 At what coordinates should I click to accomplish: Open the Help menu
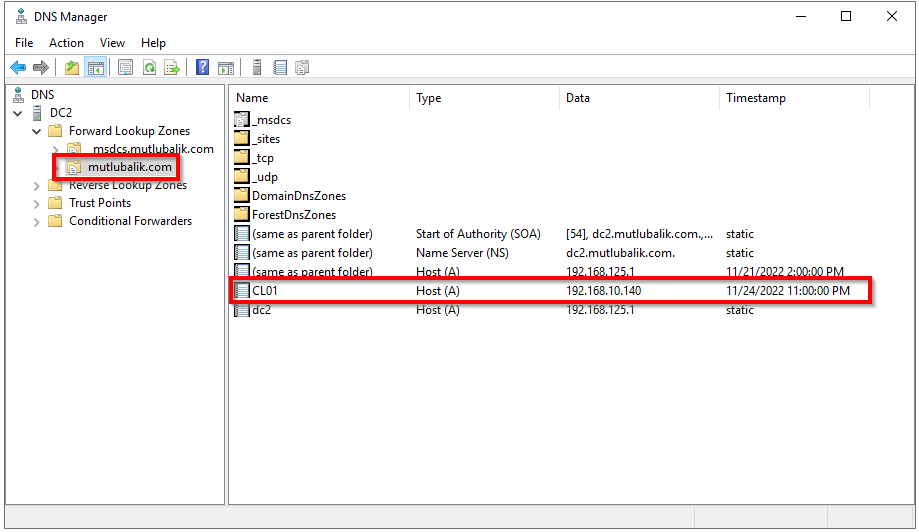tap(153, 43)
